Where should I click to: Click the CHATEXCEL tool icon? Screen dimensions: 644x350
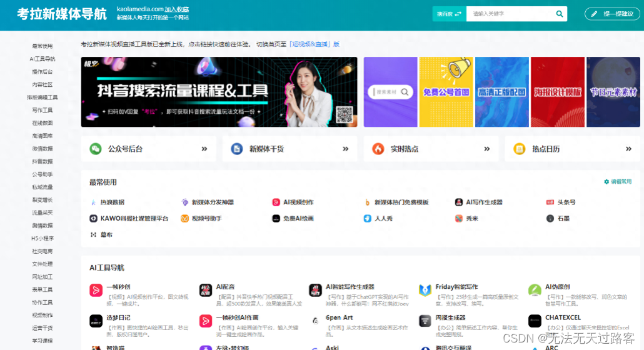535,321
